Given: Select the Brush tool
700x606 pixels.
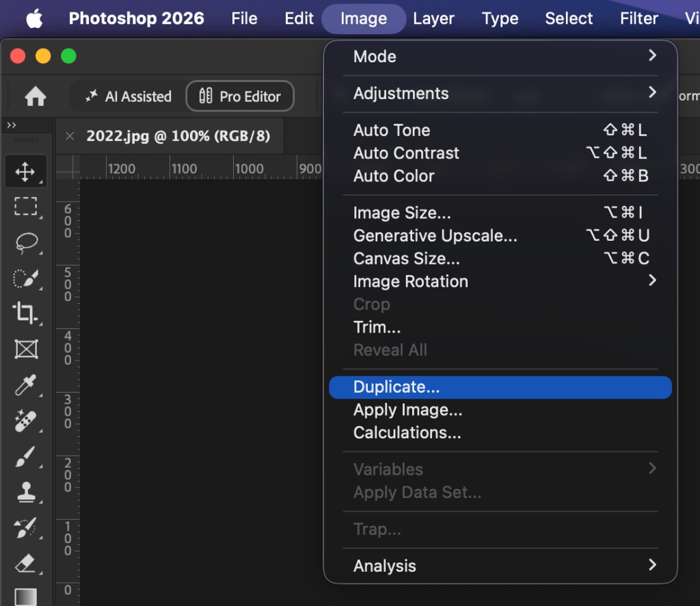Looking at the screenshot, I should click(25, 456).
